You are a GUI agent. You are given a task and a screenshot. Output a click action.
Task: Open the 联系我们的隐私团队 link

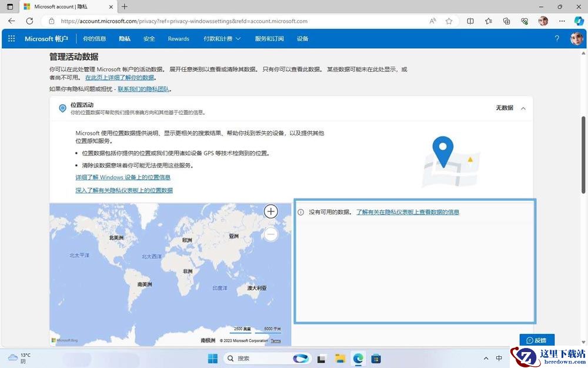[144, 89]
